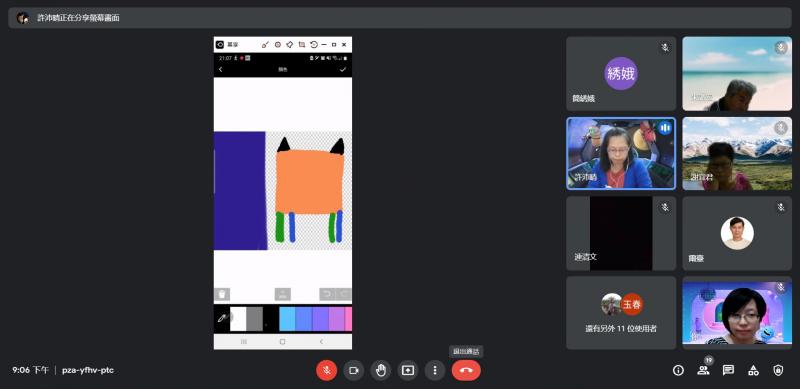Open the meeting details info icon

(678, 371)
